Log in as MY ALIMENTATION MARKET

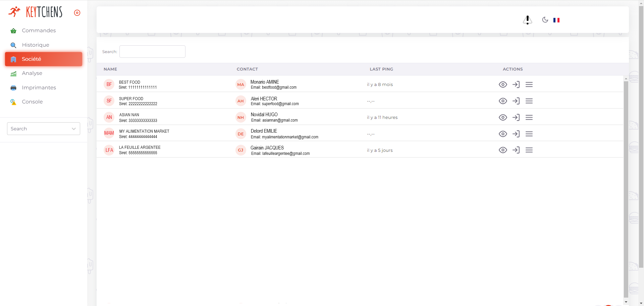(516, 134)
